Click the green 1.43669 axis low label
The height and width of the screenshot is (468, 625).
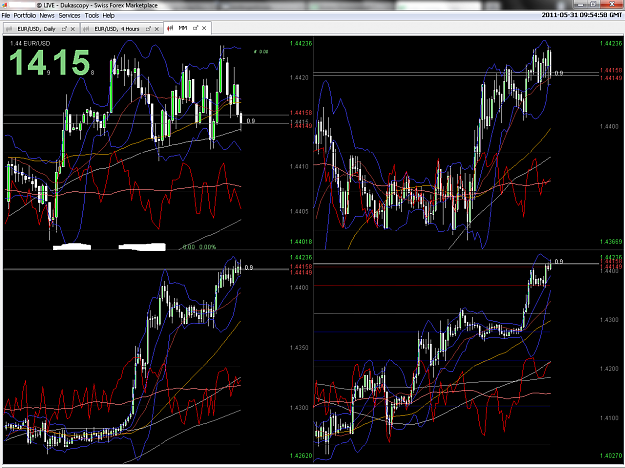pyautogui.click(x=611, y=242)
